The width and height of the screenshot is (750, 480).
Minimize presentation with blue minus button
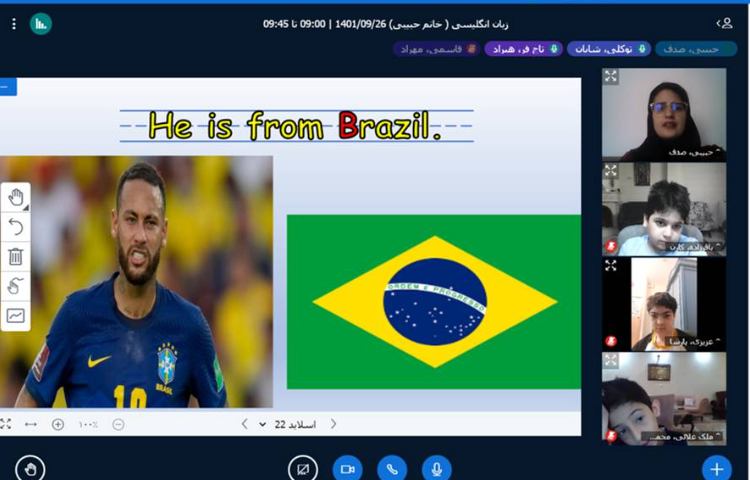pos(6,87)
